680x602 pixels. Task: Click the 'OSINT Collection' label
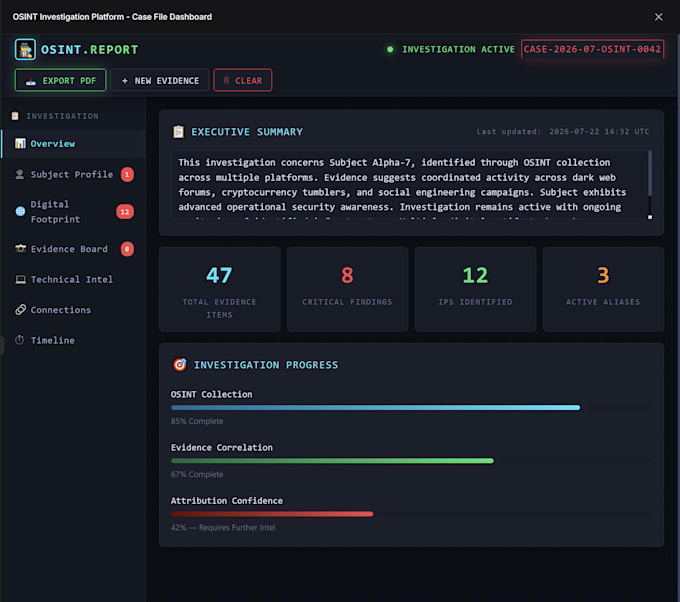pyautogui.click(x=211, y=394)
